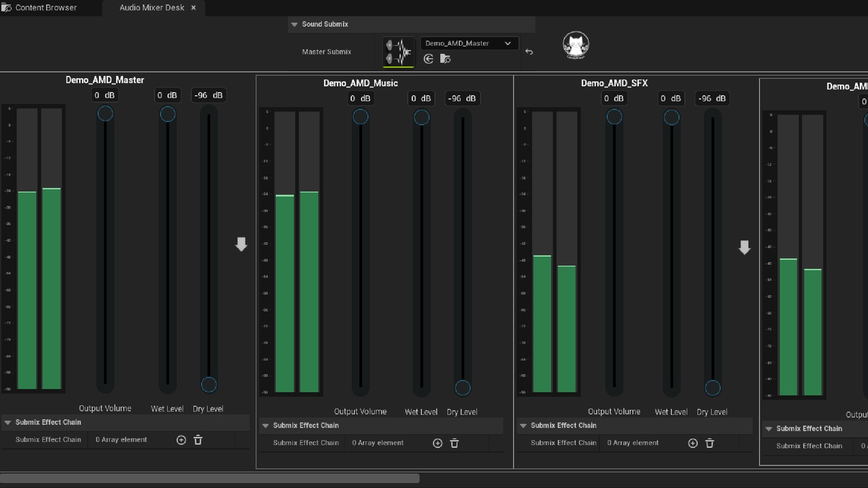Screen dimensions: 868x488
Task: Click the Demo_AMD_Master Output Volume slider knob
Action: point(105,114)
